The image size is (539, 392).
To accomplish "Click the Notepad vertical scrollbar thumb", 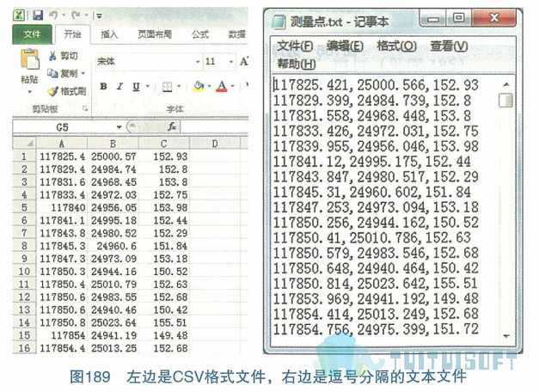I will pyautogui.click(x=505, y=101).
